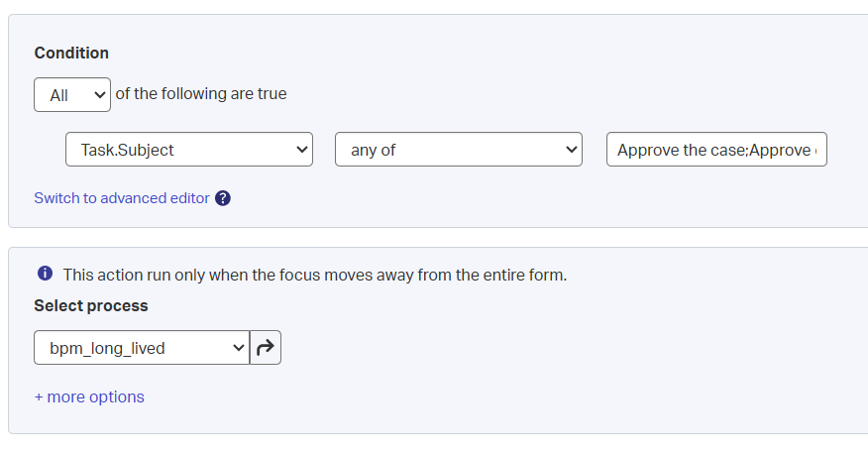868x452 pixels.
Task: Expand the bpm_long_lived process dropdown
Action: tap(141, 348)
